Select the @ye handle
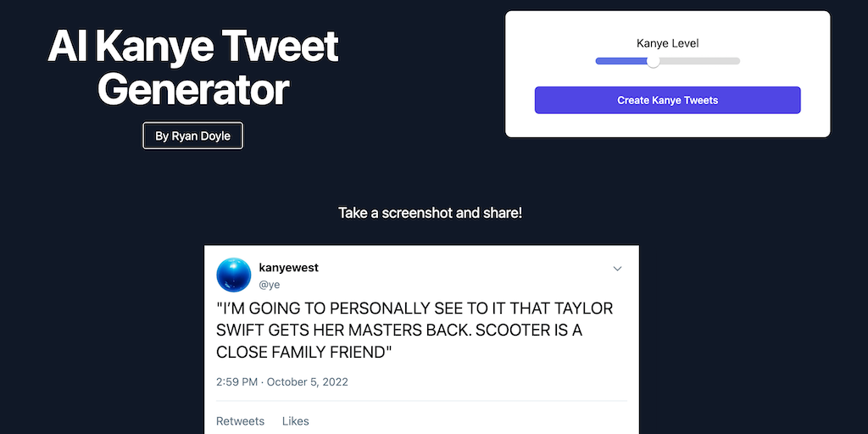Viewport: 868px width, 434px height. pyautogui.click(x=269, y=285)
